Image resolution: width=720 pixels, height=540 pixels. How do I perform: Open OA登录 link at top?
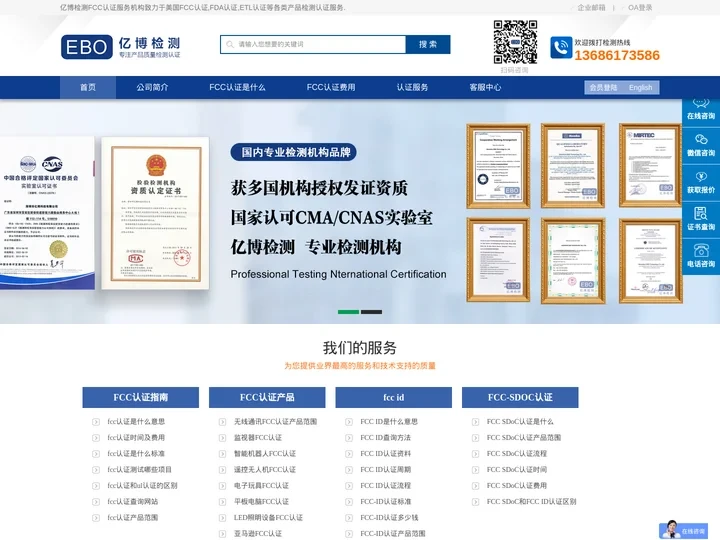640,8
